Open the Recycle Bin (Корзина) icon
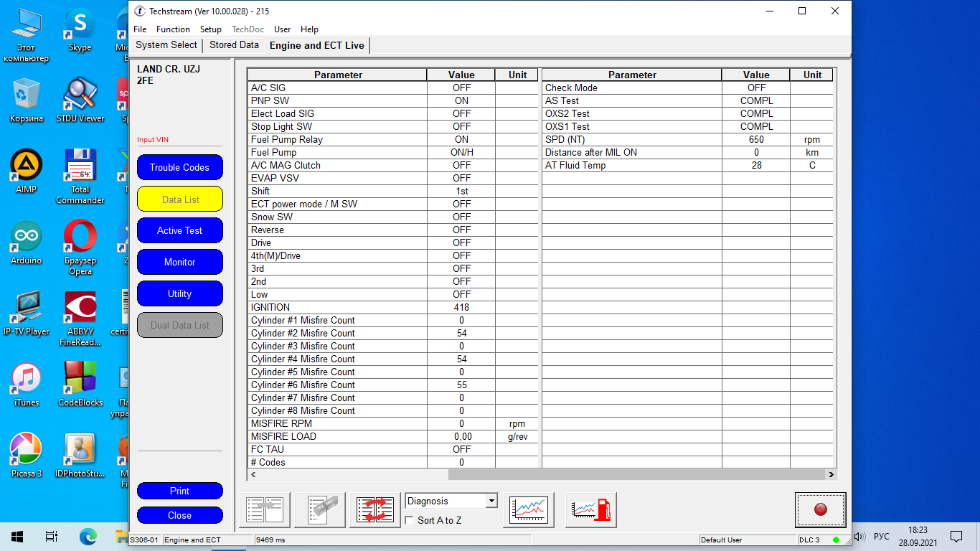The width and height of the screenshot is (980, 551). [27, 100]
